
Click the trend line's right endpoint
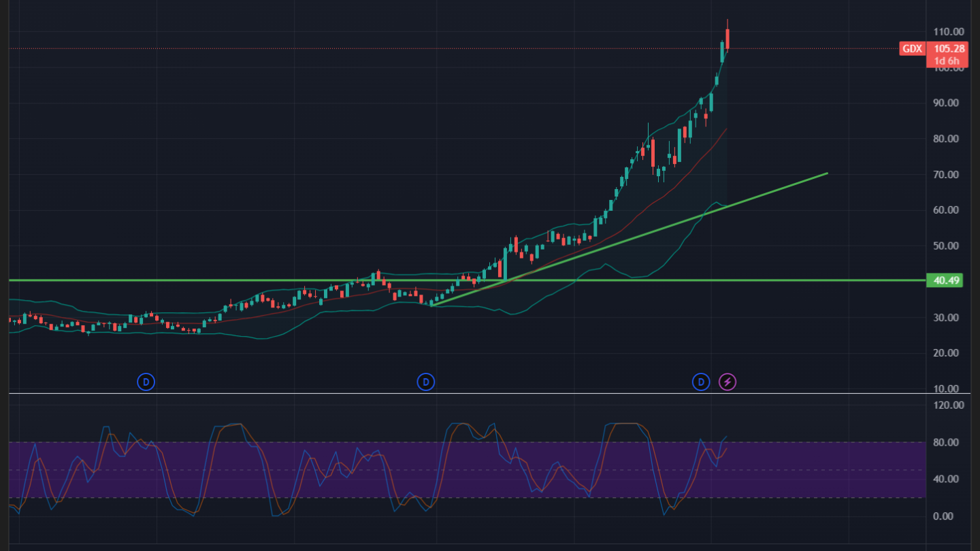point(827,173)
